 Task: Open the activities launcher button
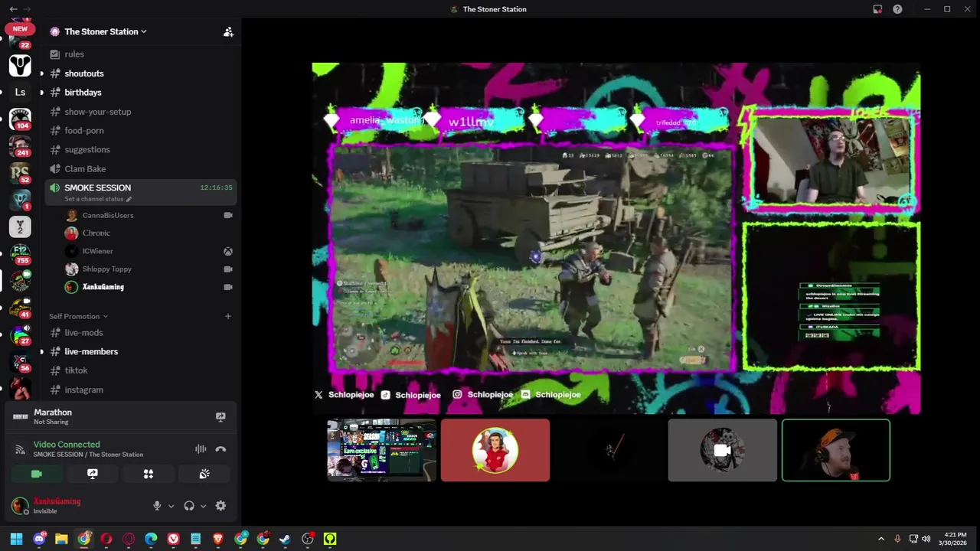point(149,474)
